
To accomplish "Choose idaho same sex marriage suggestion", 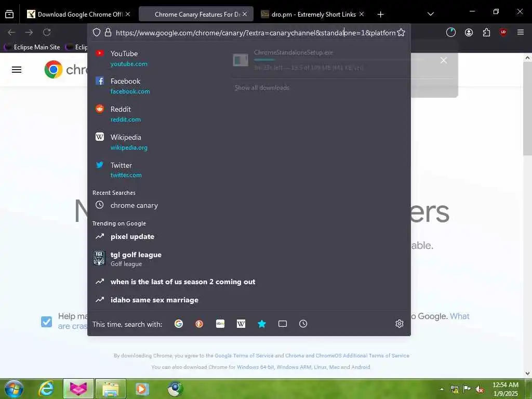I will tap(249, 300).
